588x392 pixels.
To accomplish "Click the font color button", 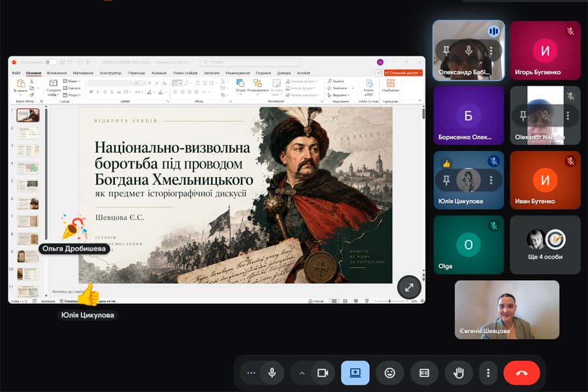I will pyautogui.click(x=161, y=92).
